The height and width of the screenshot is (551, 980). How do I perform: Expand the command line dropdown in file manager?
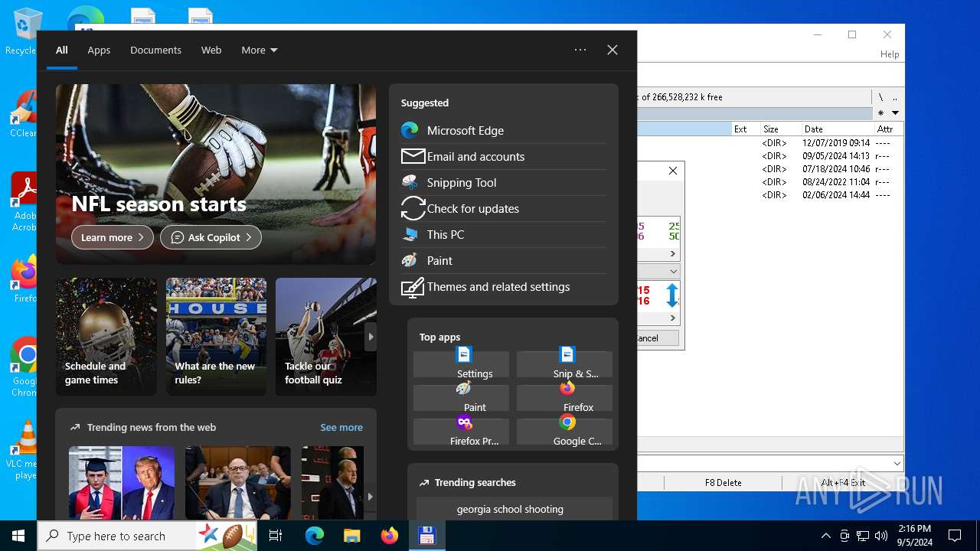tap(897, 464)
